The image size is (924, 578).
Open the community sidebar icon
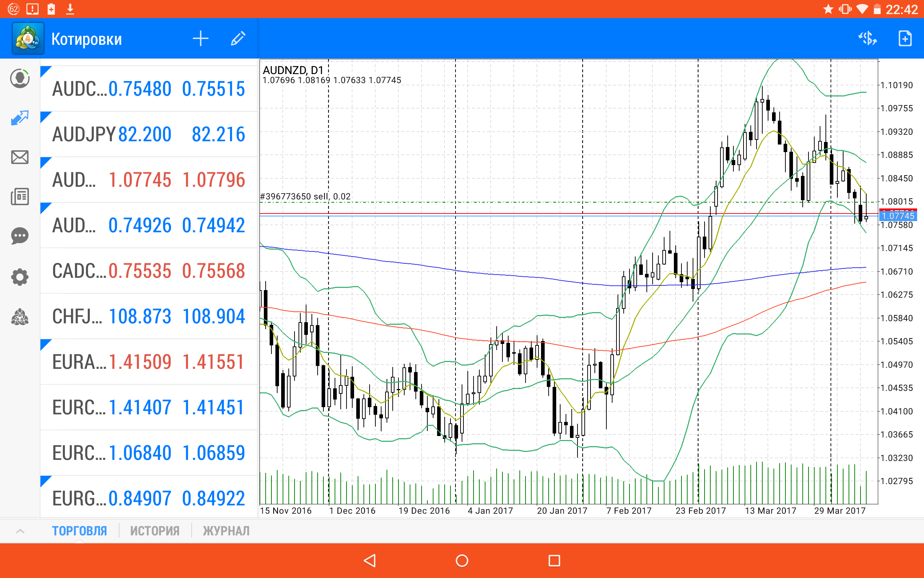[20, 317]
